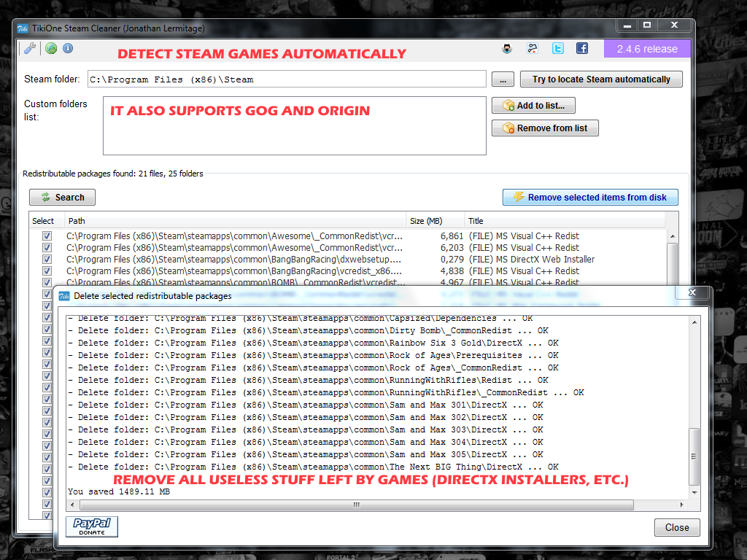Click log horizontal scrollbar thumb
The height and width of the screenshot is (560, 747).
click(356, 505)
